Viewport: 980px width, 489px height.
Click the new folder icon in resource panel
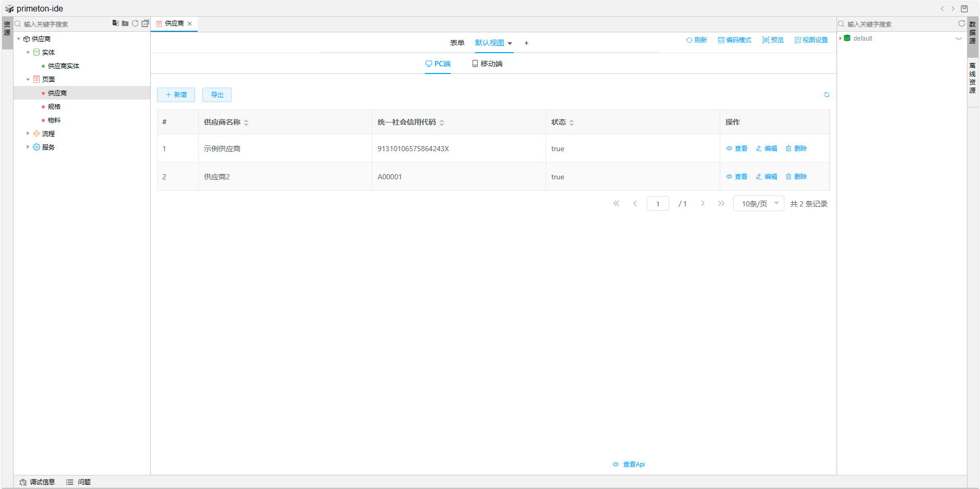coord(125,23)
